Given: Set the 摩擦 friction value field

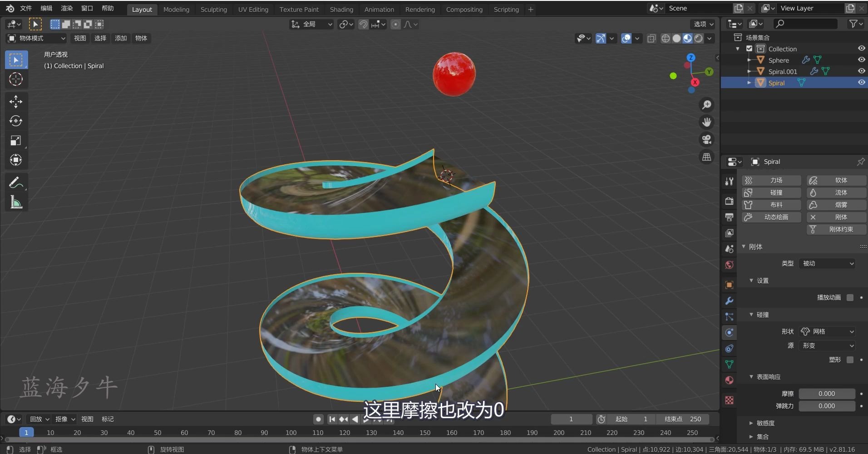Looking at the screenshot, I should 826,394.
